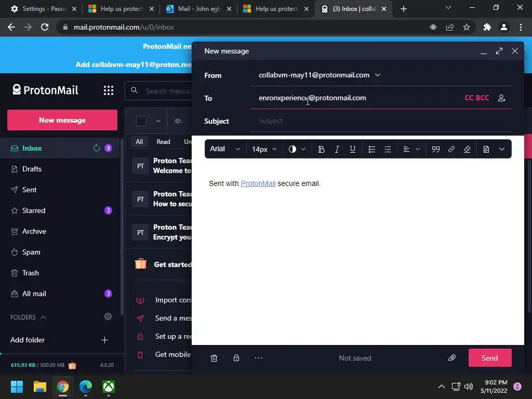Insert a link in message

(x=451, y=149)
